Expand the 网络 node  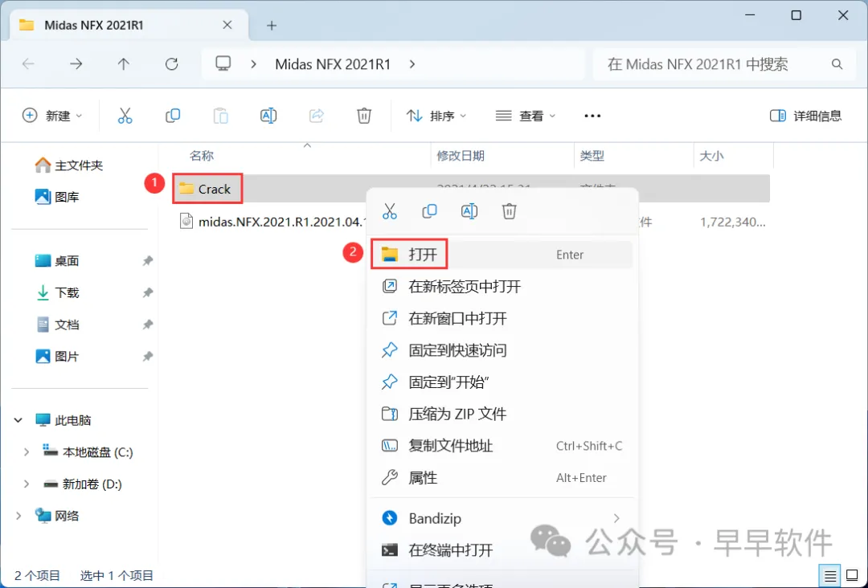[18, 516]
